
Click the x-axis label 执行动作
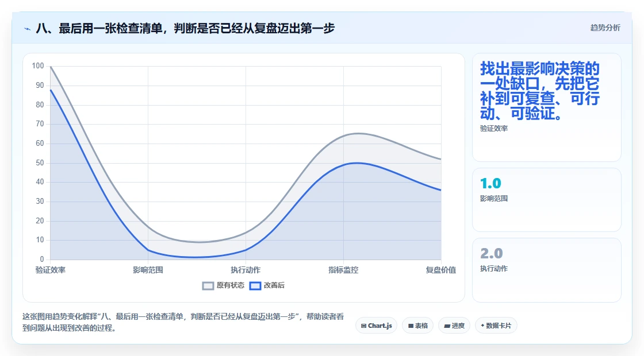tap(246, 270)
